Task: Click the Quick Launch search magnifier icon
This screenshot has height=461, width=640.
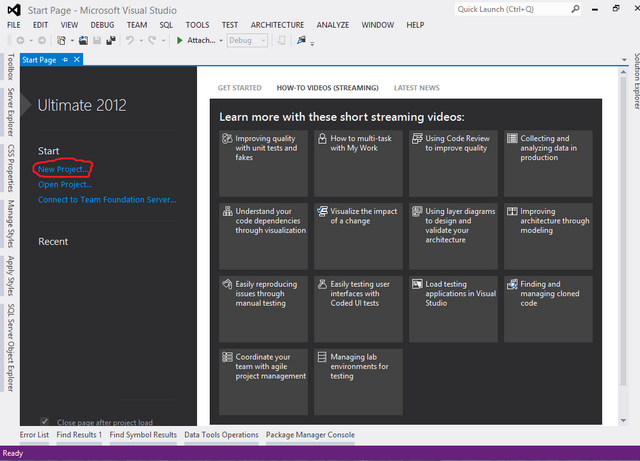Action: [575, 9]
